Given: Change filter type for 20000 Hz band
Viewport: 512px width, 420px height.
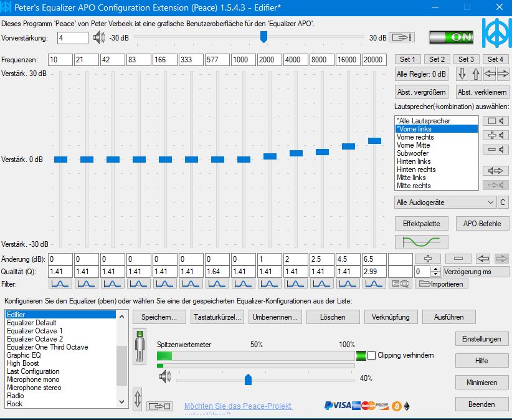Looking at the screenshot, I should 374,284.
